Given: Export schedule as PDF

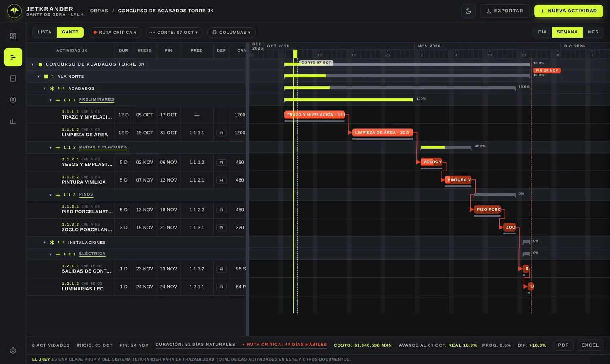Looking at the screenshot, I should point(563,345).
